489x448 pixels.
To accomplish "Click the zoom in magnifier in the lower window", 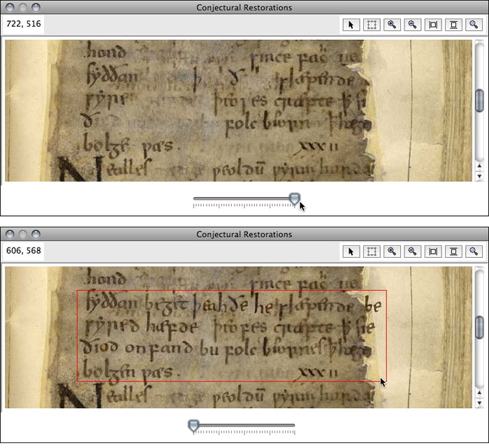I will (x=392, y=252).
